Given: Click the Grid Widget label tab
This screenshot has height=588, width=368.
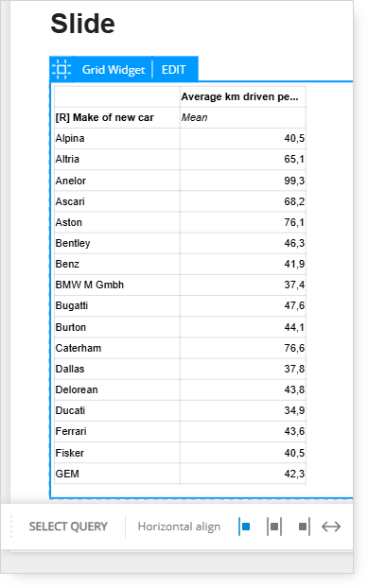Looking at the screenshot, I should [x=114, y=70].
